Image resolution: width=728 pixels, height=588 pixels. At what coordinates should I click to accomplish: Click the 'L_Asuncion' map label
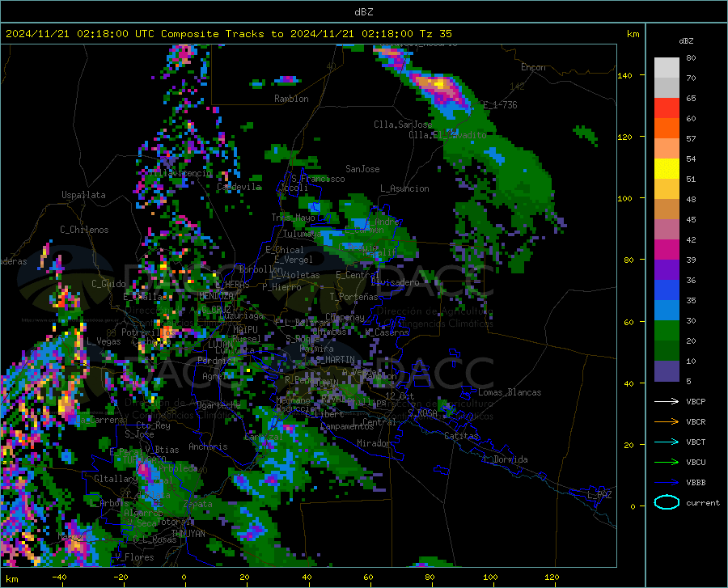404,188
